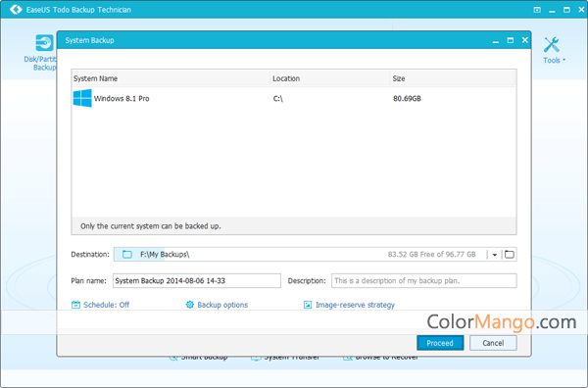Click the Cancel button
Screen dimensions: 588x388
coord(493,343)
